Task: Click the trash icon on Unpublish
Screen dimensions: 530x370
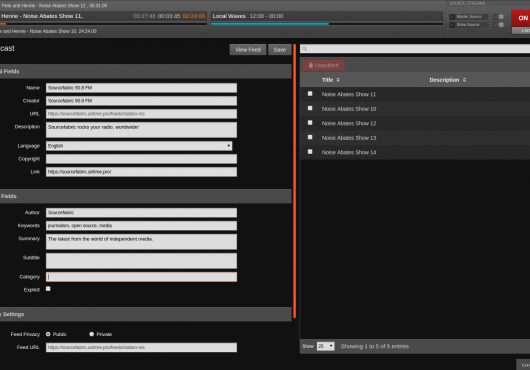Action: tap(311, 65)
